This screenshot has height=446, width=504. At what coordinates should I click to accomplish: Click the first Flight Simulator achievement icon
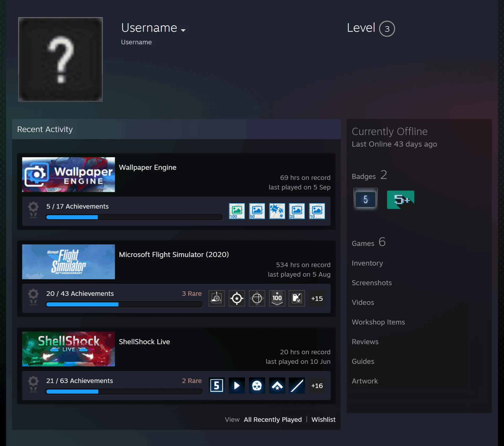tap(217, 298)
